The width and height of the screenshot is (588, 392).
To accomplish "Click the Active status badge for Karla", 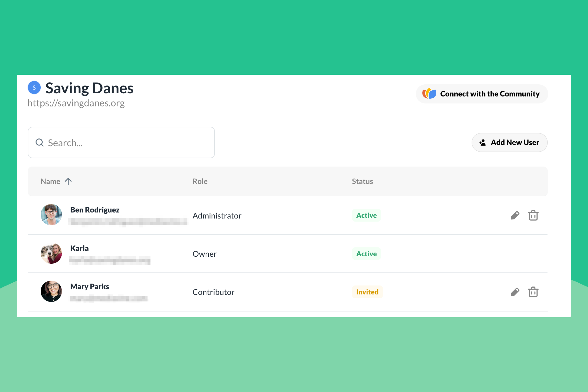I will [366, 254].
